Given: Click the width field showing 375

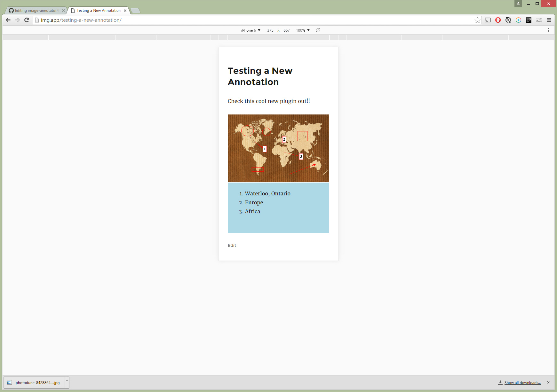Looking at the screenshot, I should [x=270, y=30].
